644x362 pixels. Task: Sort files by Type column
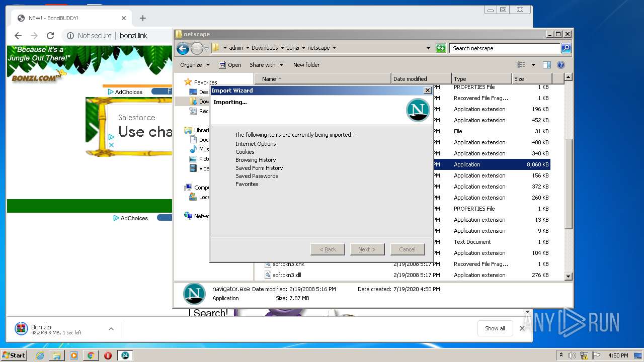[x=481, y=79]
